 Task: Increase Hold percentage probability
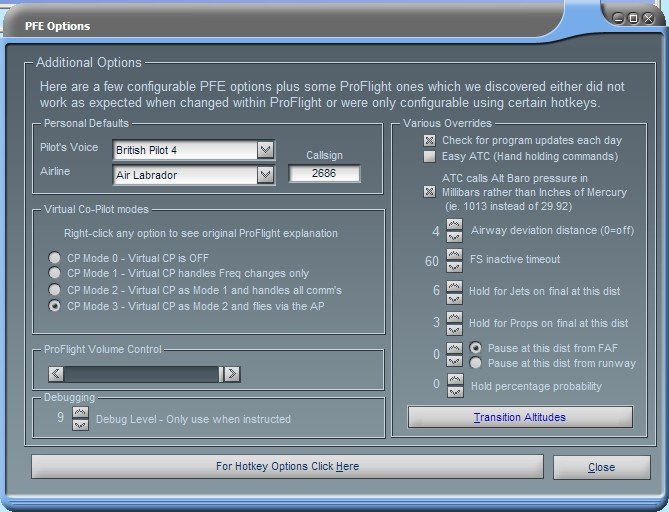coord(456,379)
